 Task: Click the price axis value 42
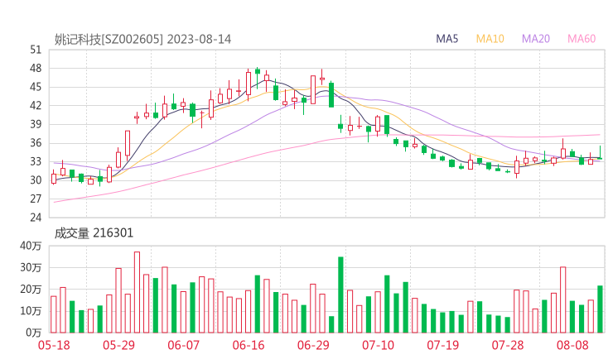point(36,105)
